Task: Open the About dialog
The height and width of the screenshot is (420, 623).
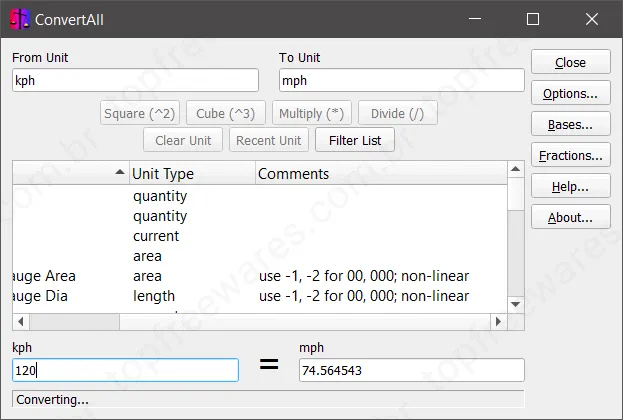Action: (571, 217)
